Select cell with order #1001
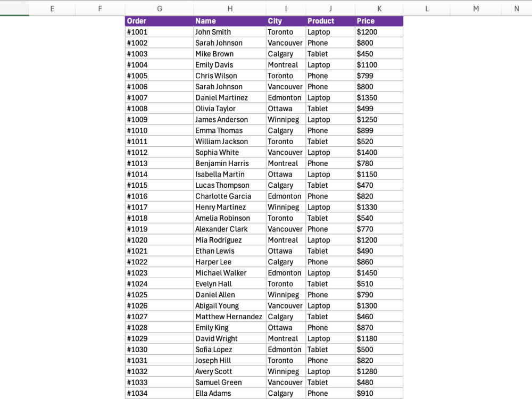 click(x=160, y=32)
